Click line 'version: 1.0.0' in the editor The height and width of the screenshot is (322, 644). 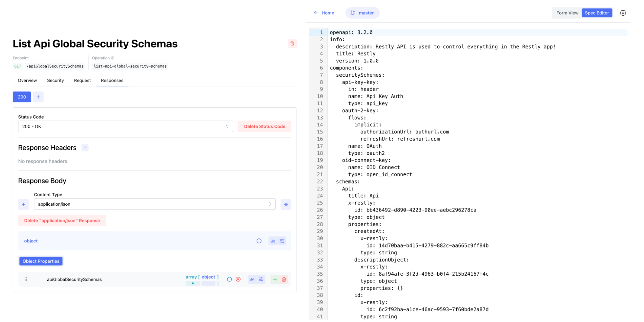pos(357,61)
